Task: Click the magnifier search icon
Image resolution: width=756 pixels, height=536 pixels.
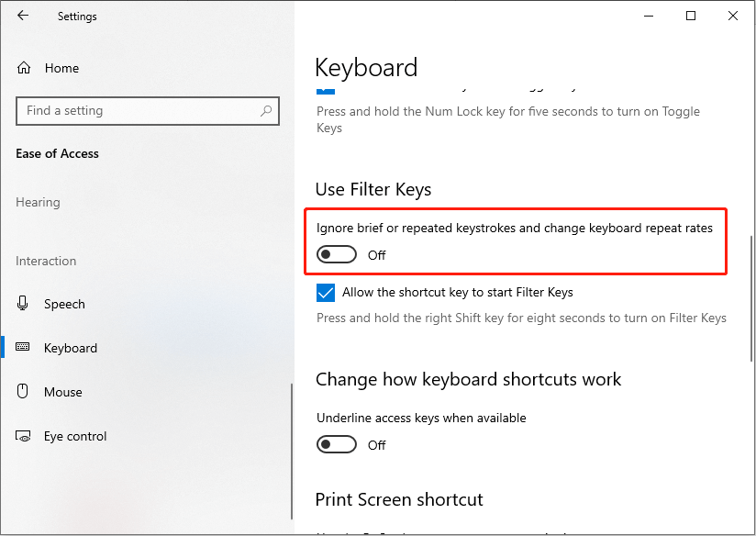Action: (266, 111)
